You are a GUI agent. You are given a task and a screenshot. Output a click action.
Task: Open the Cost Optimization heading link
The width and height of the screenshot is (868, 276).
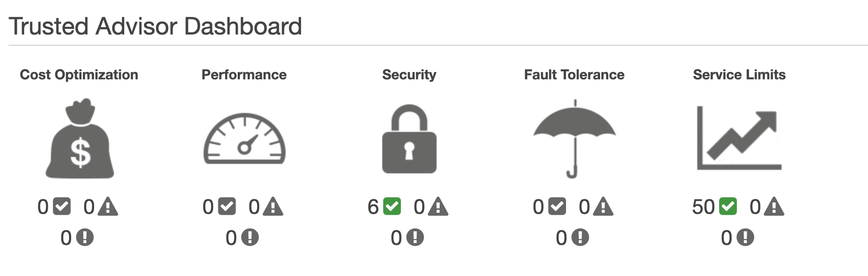[79, 75]
